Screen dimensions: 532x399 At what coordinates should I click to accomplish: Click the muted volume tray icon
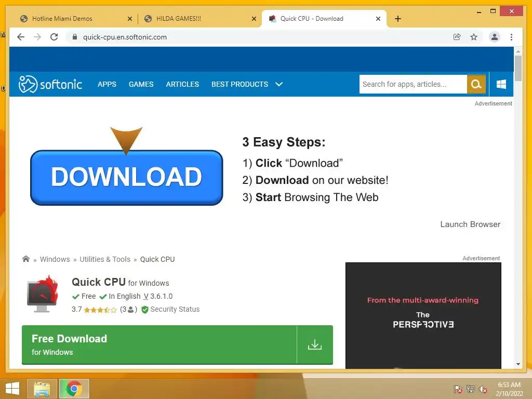click(x=483, y=389)
